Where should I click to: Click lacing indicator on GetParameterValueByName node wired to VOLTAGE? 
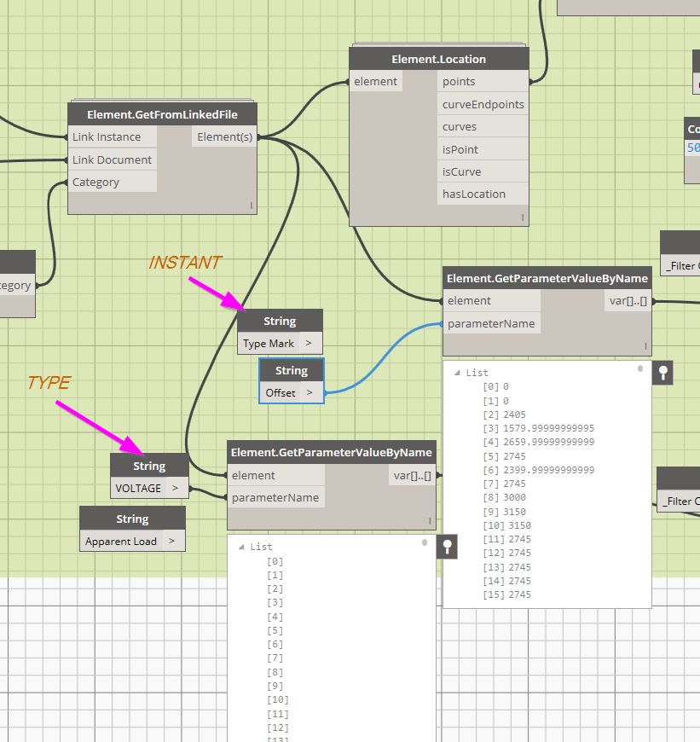click(x=430, y=520)
